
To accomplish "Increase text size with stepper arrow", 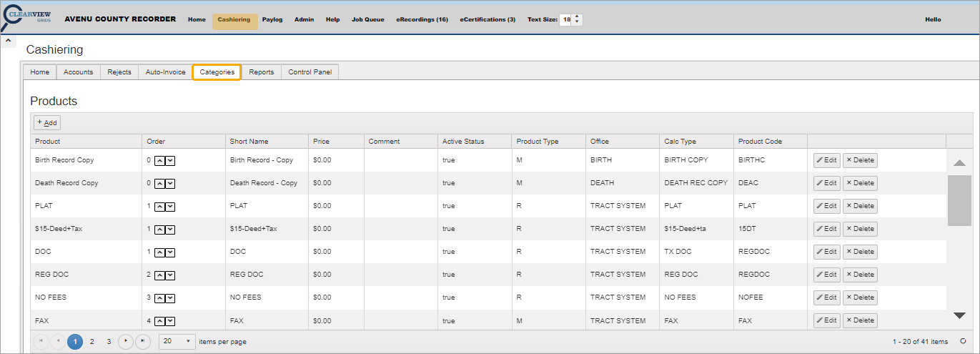I will point(578,17).
